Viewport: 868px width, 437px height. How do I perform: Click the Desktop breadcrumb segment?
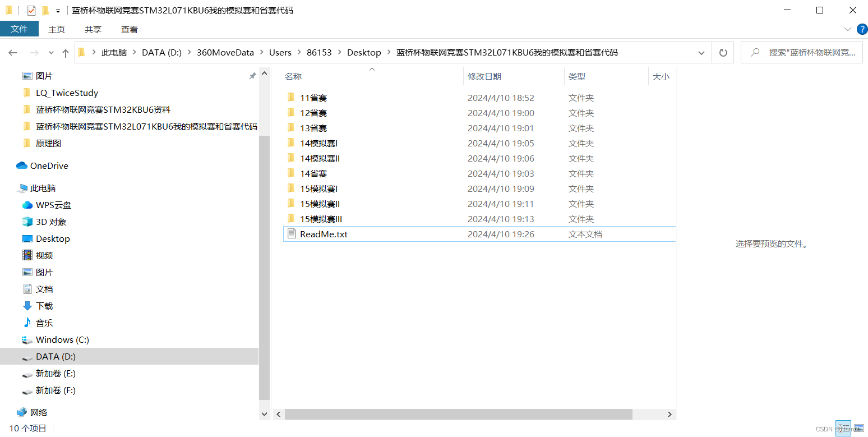tap(364, 53)
